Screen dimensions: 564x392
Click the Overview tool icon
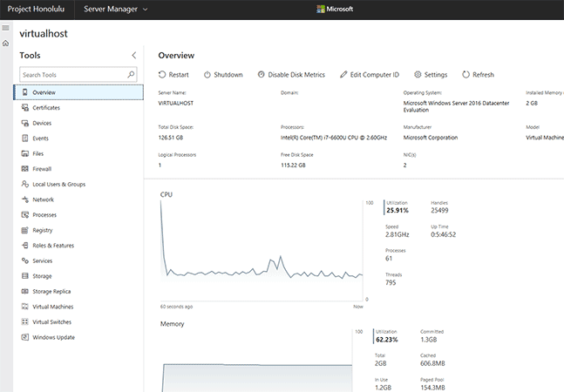[x=24, y=92]
